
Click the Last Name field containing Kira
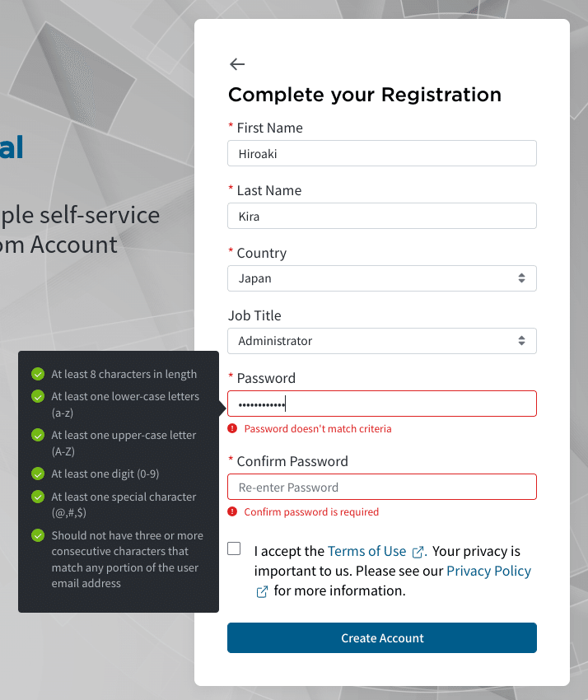pos(382,216)
